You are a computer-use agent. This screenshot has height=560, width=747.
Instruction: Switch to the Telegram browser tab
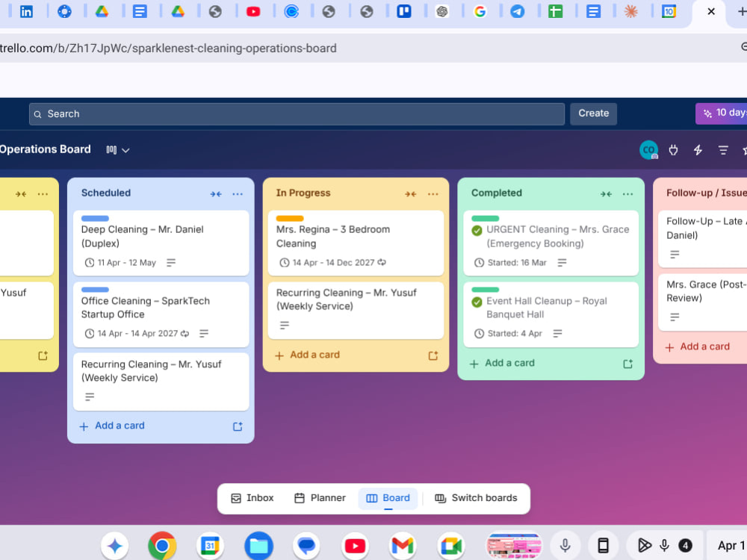pos(518,11)
